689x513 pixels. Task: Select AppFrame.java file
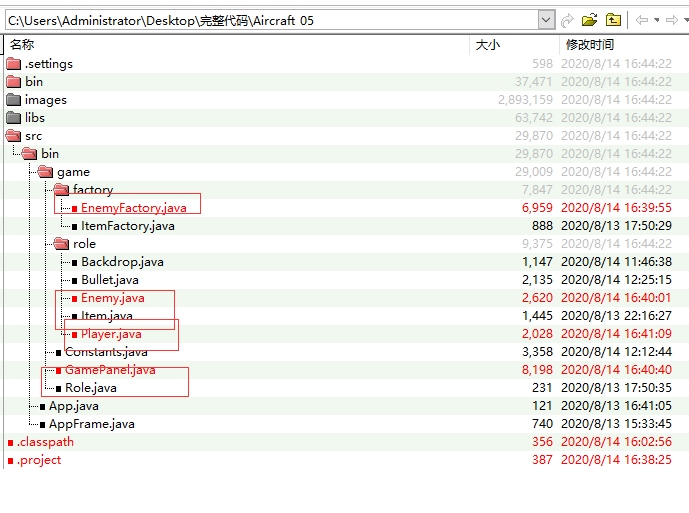pos(92,424)
